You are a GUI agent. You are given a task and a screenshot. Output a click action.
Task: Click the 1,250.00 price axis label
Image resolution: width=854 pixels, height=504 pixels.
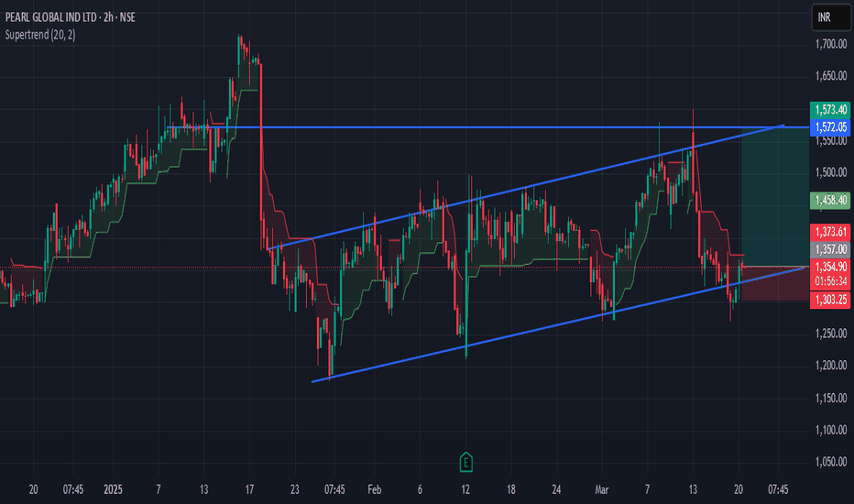(830, 334)
